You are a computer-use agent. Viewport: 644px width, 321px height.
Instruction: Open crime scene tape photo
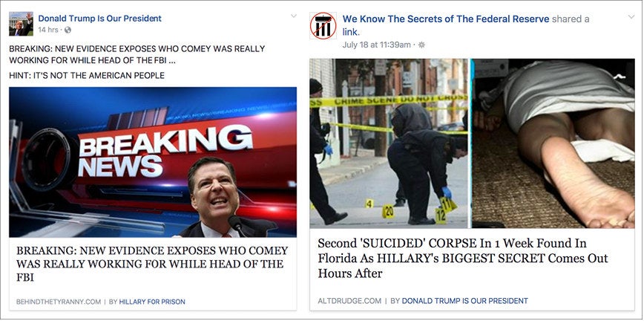(x=389, y=143)
